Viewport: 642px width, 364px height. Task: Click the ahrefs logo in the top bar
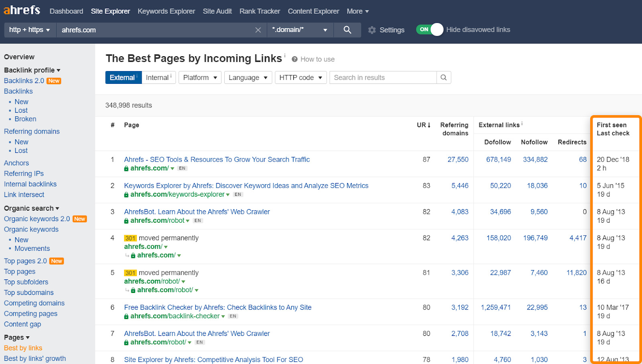coord(22,10)
